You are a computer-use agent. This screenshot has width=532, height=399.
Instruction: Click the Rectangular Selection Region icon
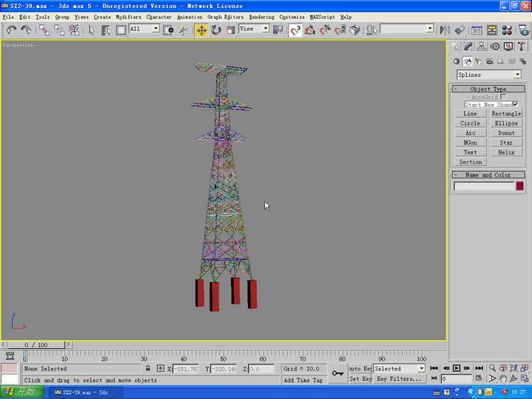[120, 30]
